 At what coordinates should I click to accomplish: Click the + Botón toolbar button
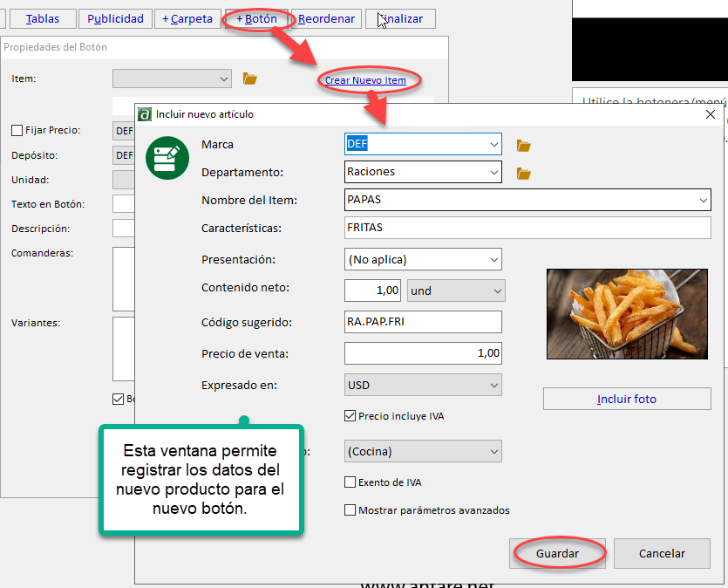257,18
